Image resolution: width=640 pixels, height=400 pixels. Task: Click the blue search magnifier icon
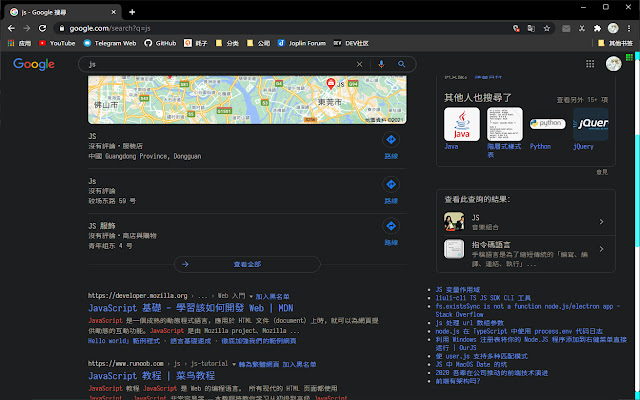coord(401,64)
